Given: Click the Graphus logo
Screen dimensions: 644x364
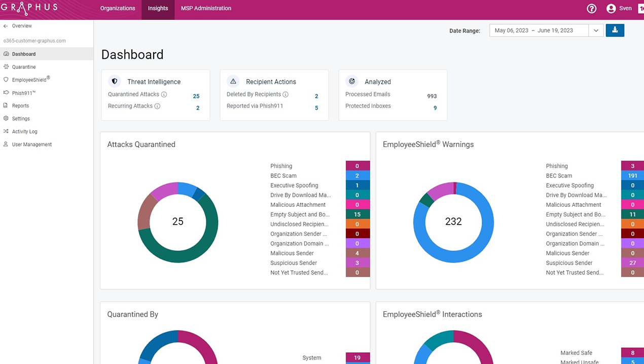Looking at the screenshot, I should click(29, 9).
